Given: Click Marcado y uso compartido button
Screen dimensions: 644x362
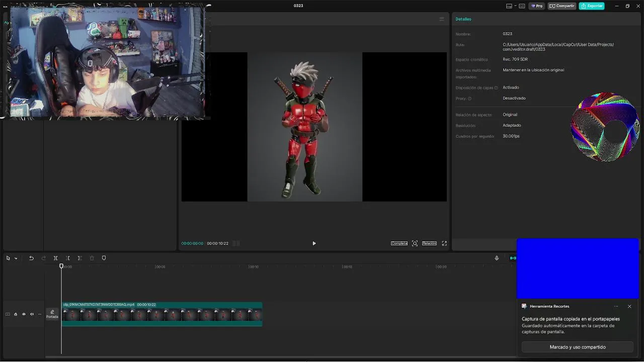Looking at the screenshot, I should click(x=578, y=347).
